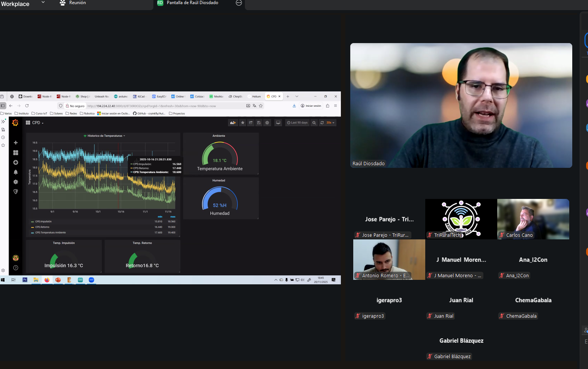Open the Proyectos bookmarks folder

(177, 114)
